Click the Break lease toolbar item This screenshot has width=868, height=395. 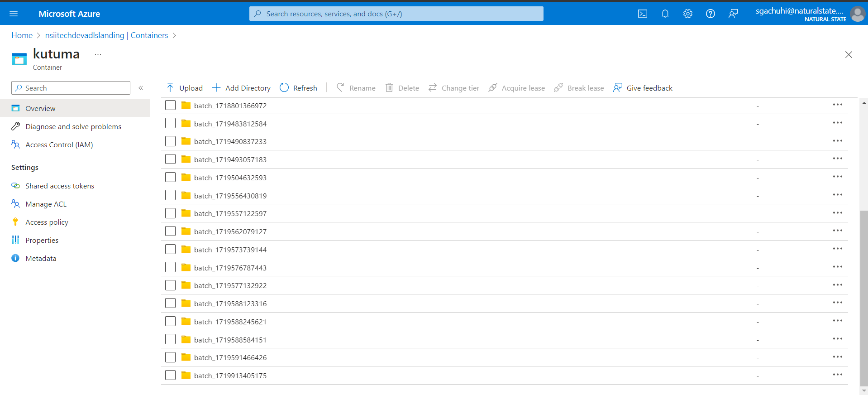[579, 88]
